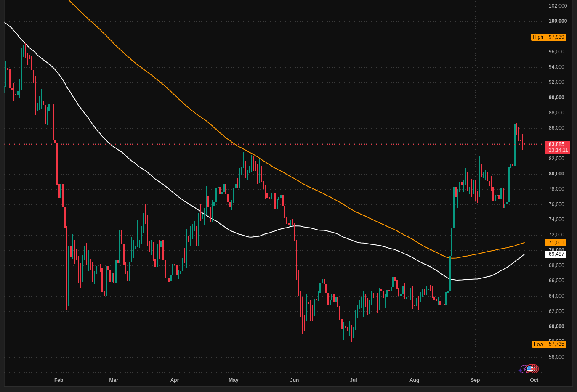Open the US flag economic event marker

[530, 369]
